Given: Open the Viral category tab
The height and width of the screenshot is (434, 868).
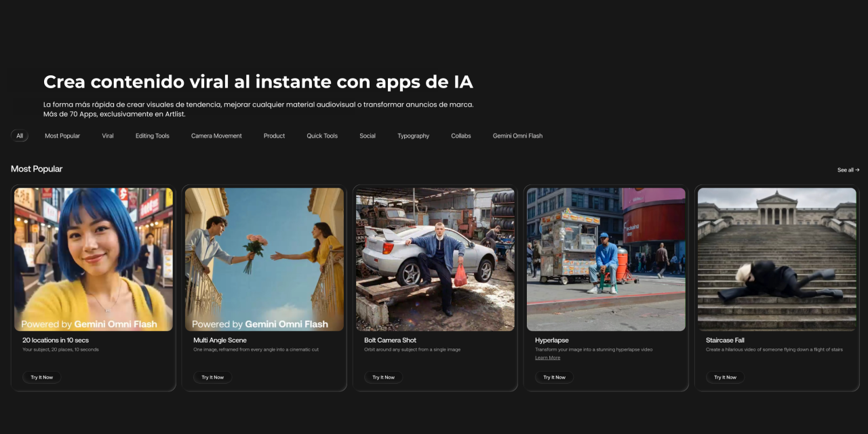Looking at the screenshot, I should [x=108, y=136].
